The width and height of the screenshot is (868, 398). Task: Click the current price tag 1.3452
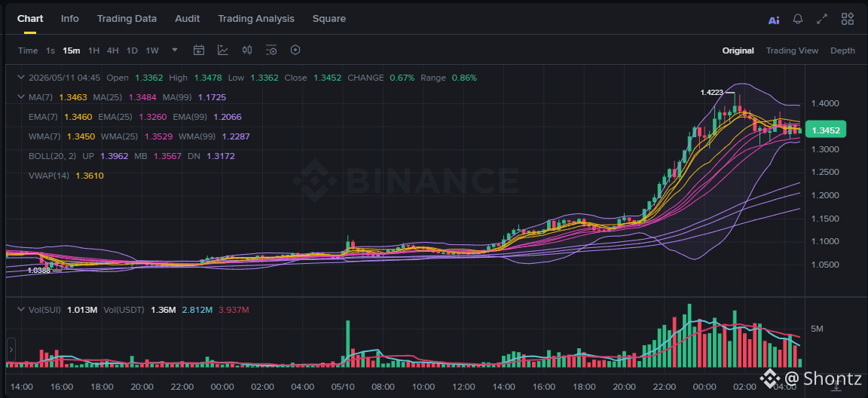(826, 130)
